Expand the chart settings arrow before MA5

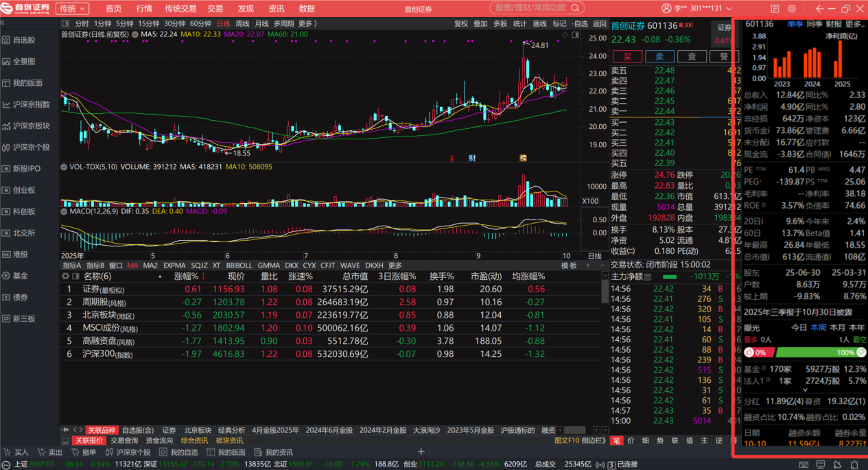point(135,34)
